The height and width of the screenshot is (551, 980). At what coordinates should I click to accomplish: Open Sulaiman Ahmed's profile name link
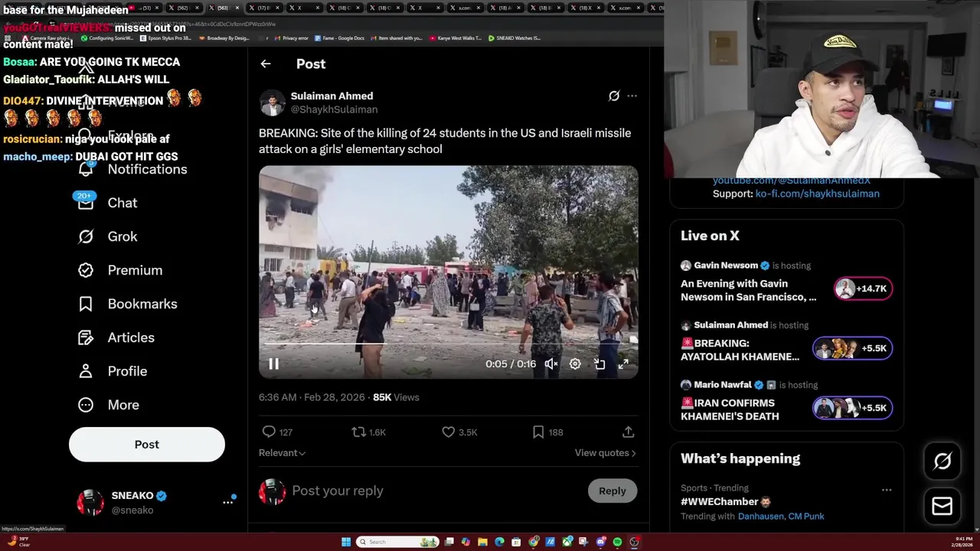332,96
